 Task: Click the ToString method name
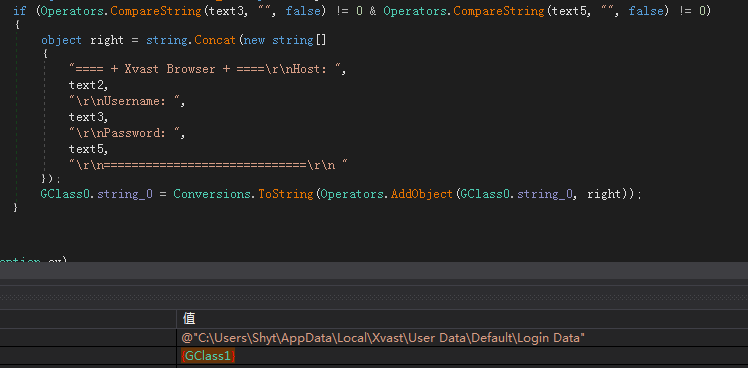pos(285,194)
